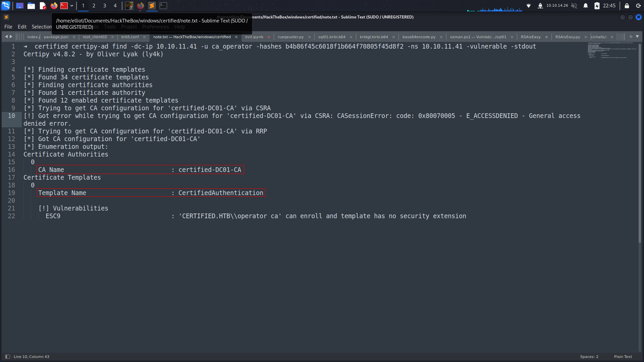
Task: Close the rueqeuster.py tab
Action: click(309, 37)
